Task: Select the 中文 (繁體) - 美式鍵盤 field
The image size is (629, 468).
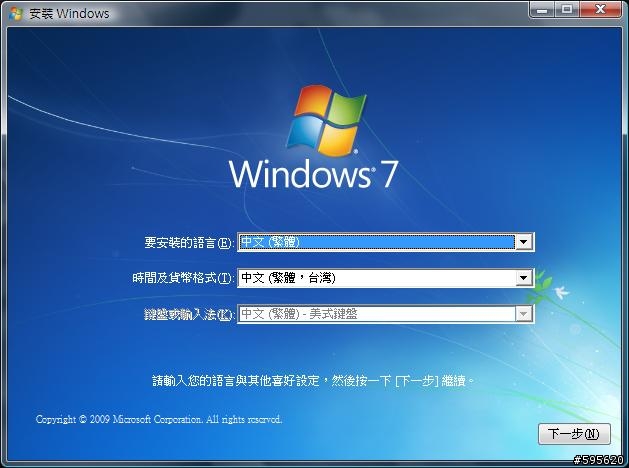Action: (386, 314)
